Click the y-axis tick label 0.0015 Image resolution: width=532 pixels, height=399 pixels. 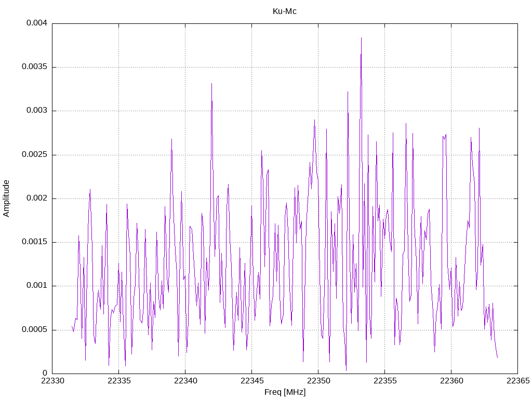(x=34, y=242)
